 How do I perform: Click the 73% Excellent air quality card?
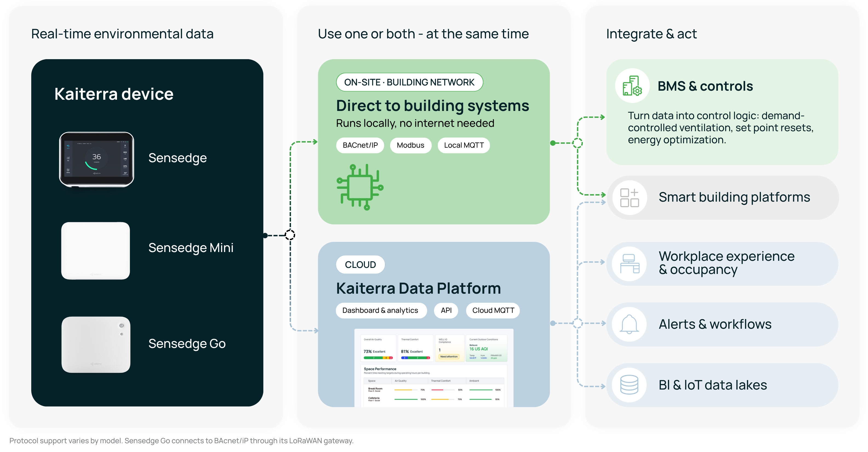coord(378,348)
